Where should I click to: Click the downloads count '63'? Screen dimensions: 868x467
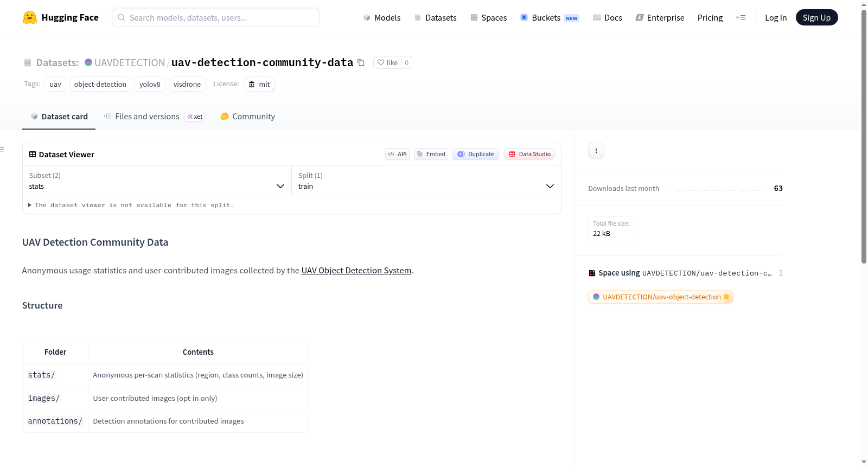778,188
